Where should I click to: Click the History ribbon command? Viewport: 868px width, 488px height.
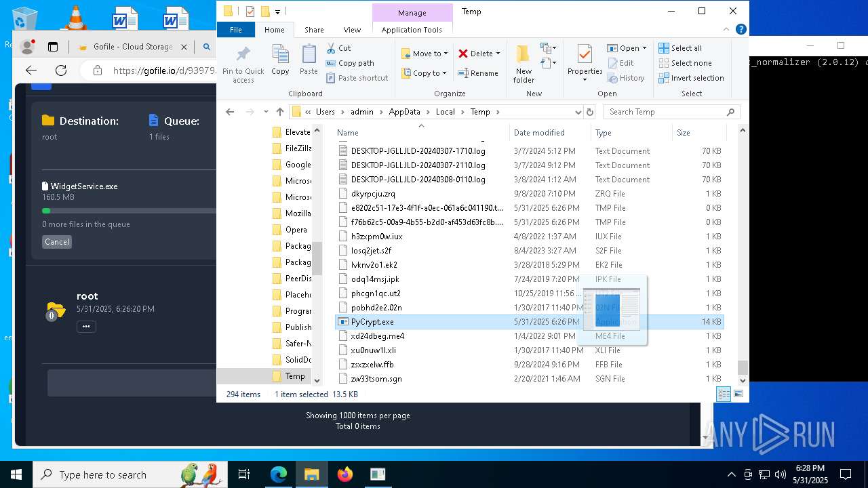(625, 78)
